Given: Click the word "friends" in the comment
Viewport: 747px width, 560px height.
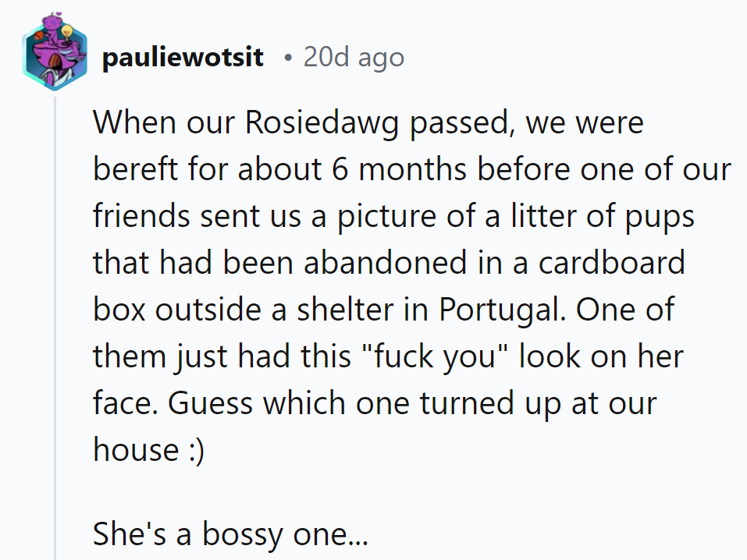Looking at the screenshot, I should (142, 217).
